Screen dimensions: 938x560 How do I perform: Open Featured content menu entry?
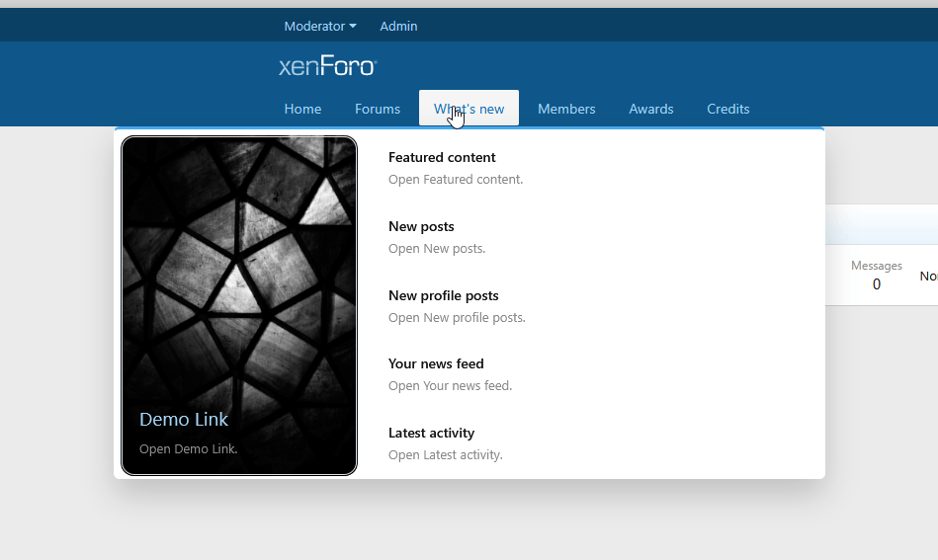click(x=442, y=157)
